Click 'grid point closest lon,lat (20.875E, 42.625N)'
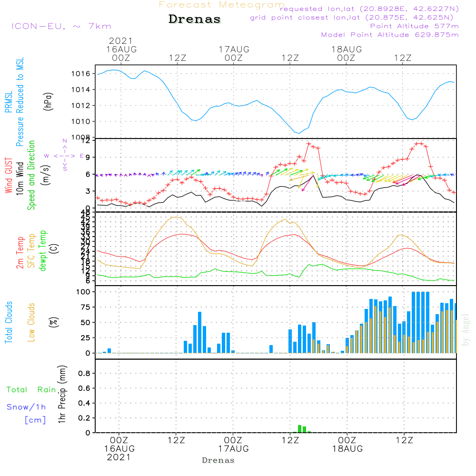476x476 pixels. pos(352,18)
